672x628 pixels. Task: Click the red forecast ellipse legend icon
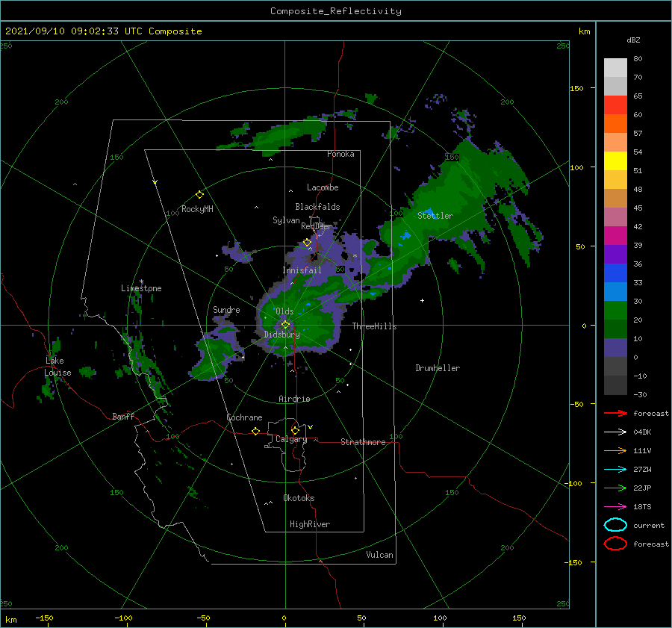[x=615, y=544]
